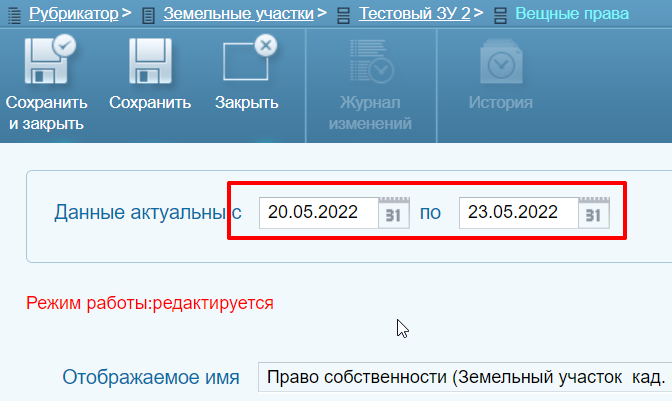Screen dimensions: 672x401
Task: Click the Сохранить floppy disk icon
Action: pos(150,60)
